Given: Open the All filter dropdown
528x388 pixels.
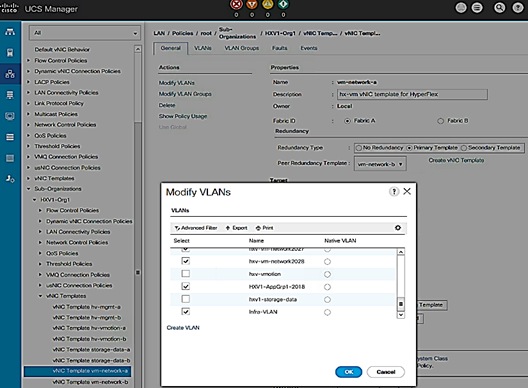Looking at the screenshot, I should click(x=85, y=33).
